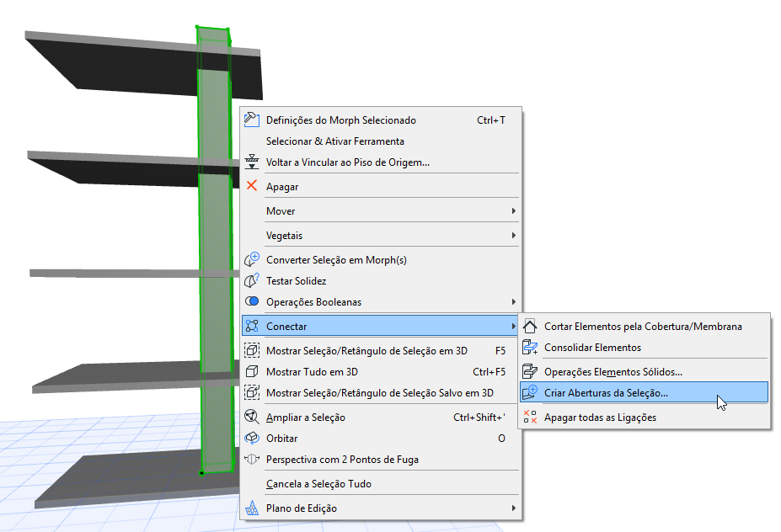Choose Apagar todas as Ligações

644,417
